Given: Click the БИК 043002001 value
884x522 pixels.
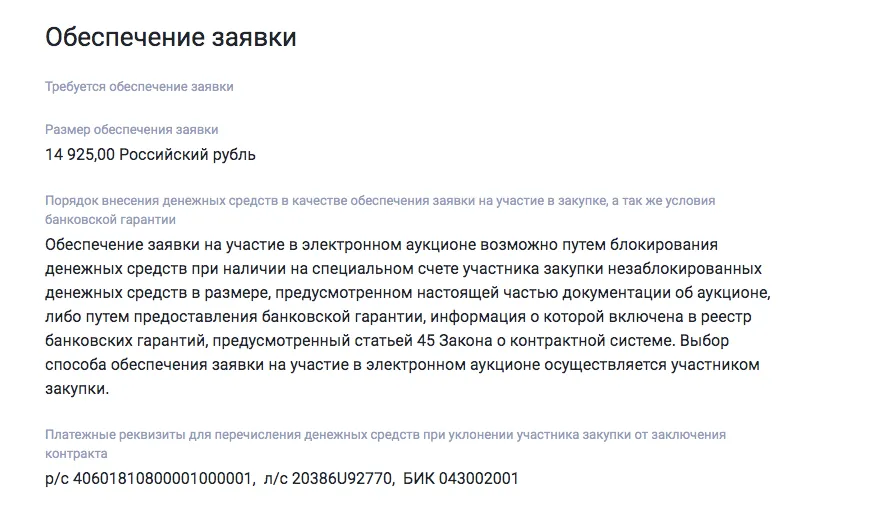Looking at the screenshot, I should tap(461, 479).
